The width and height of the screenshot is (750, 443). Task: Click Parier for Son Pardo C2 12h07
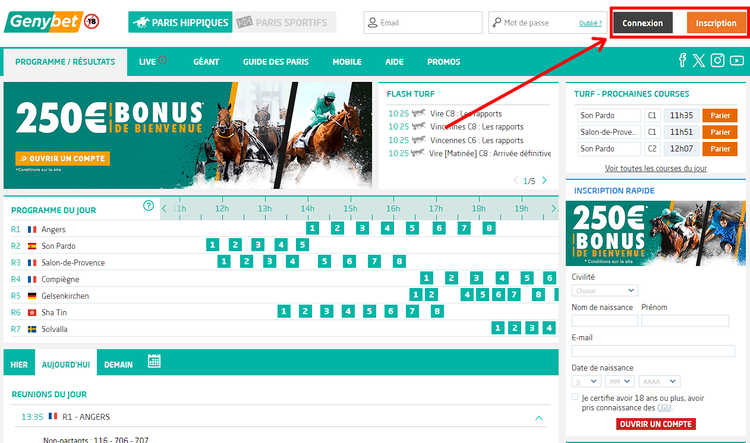click(720, 149)
